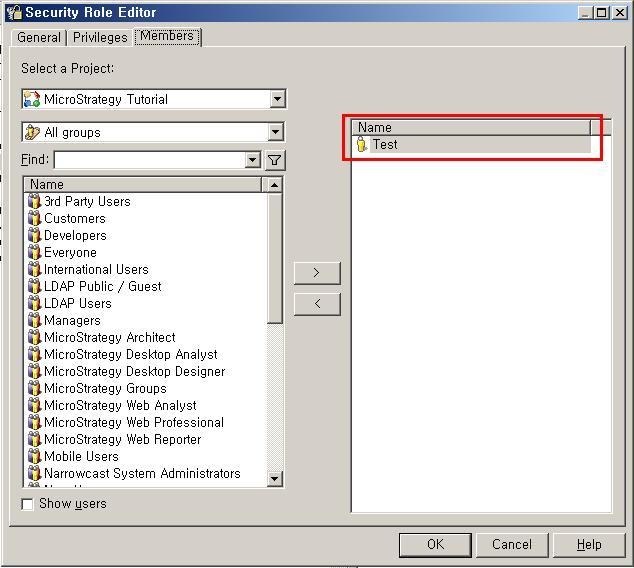Click the Managers group icon
634x568 pixels.
pyautogui.click(x=34, y=320)
